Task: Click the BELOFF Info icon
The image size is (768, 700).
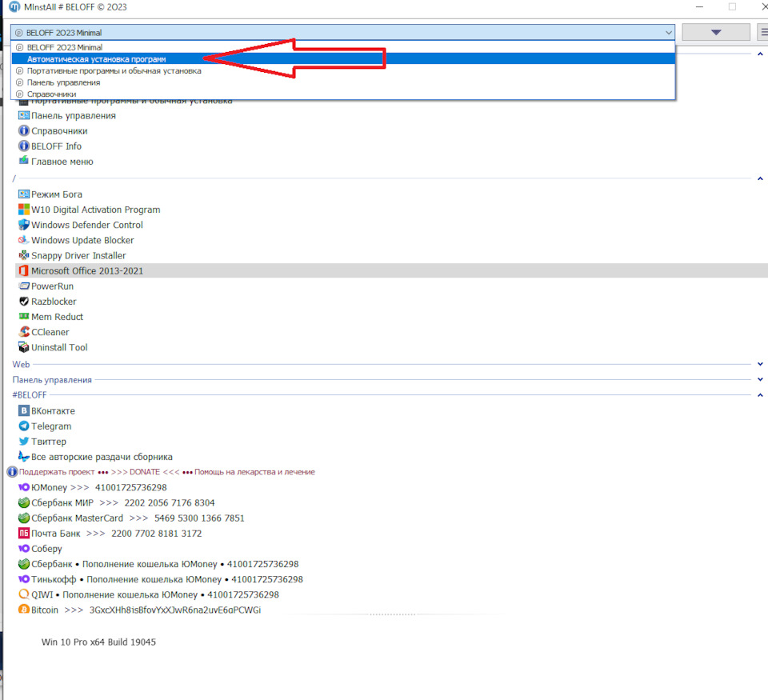Action: click(23, 146)
